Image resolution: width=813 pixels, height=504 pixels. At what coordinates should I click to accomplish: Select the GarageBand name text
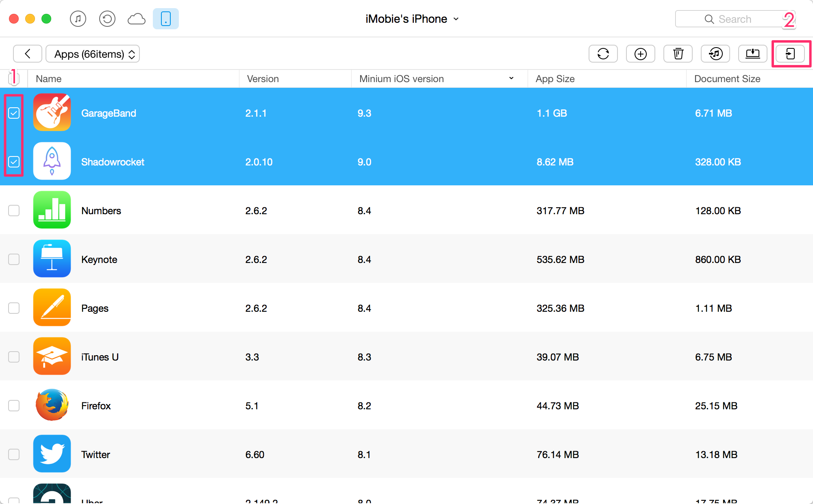coord(109,113)
